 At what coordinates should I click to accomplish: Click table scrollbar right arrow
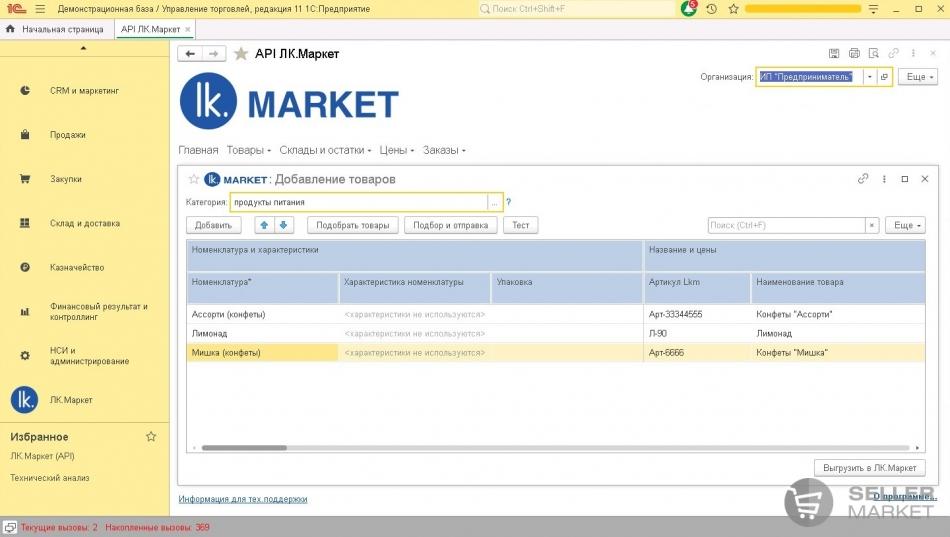point(917,448)
